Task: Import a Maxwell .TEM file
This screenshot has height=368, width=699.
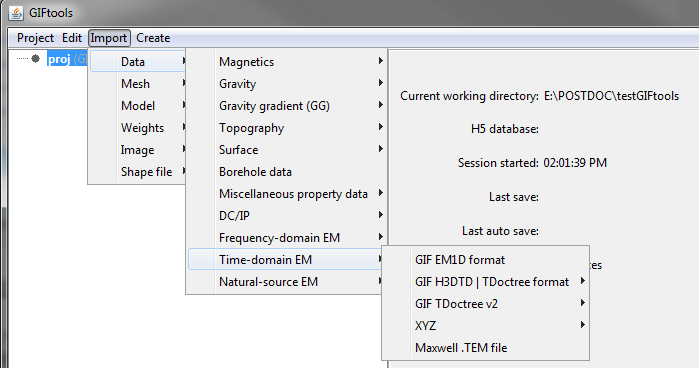Action: pos(485,347)
